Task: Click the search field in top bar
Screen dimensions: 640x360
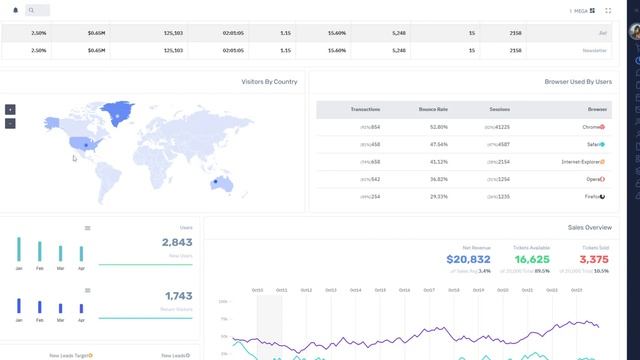Action: pyautogui.click(x=38, y=10)
